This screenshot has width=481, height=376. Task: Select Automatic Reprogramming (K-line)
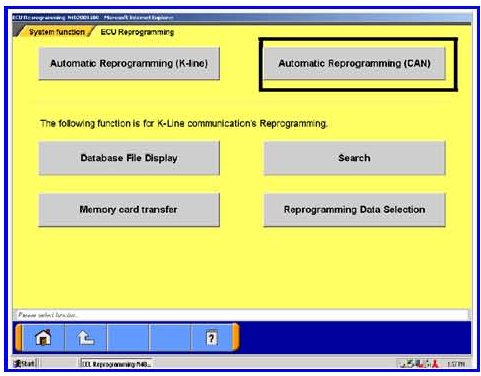(129, 63)
